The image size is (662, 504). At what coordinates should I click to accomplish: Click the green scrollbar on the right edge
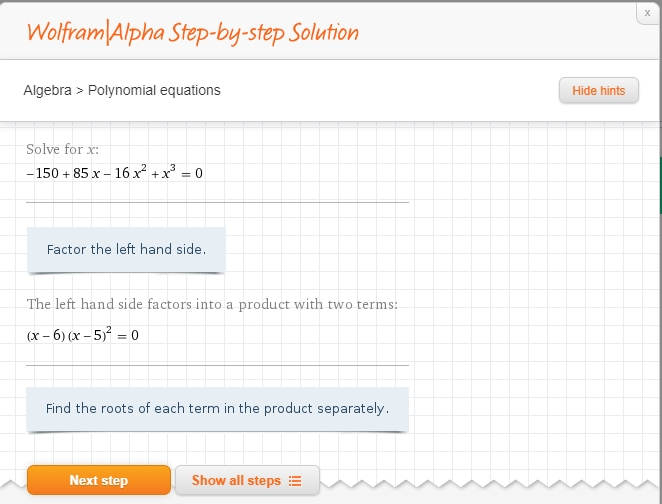click(x=660, y=185)
